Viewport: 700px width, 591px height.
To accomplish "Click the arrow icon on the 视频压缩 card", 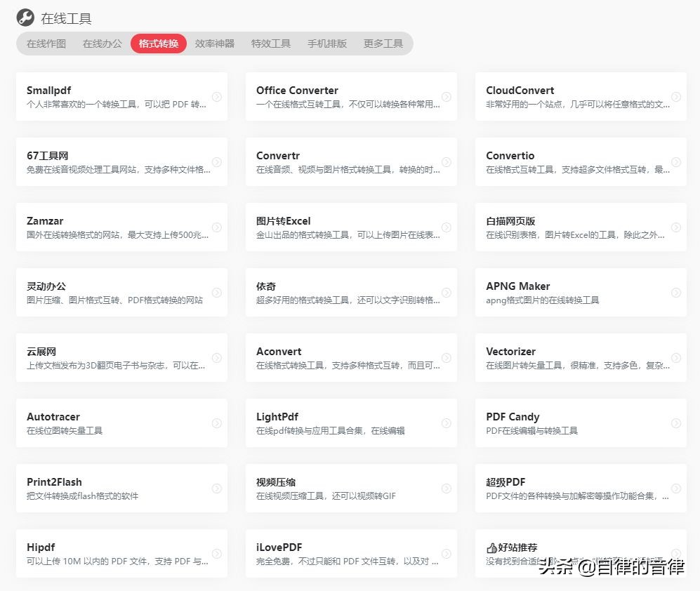I will pyautogui.click(x=447, y=489).
